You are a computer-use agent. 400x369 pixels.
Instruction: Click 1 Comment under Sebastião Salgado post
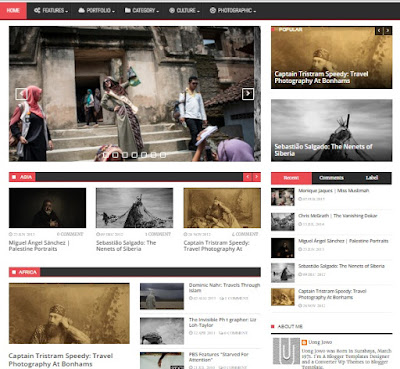158,234
